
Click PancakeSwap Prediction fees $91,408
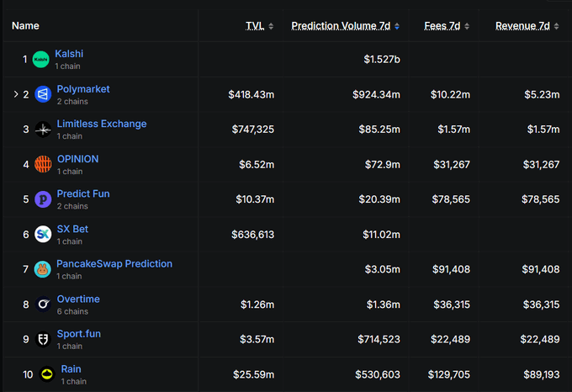click(451, 269)
